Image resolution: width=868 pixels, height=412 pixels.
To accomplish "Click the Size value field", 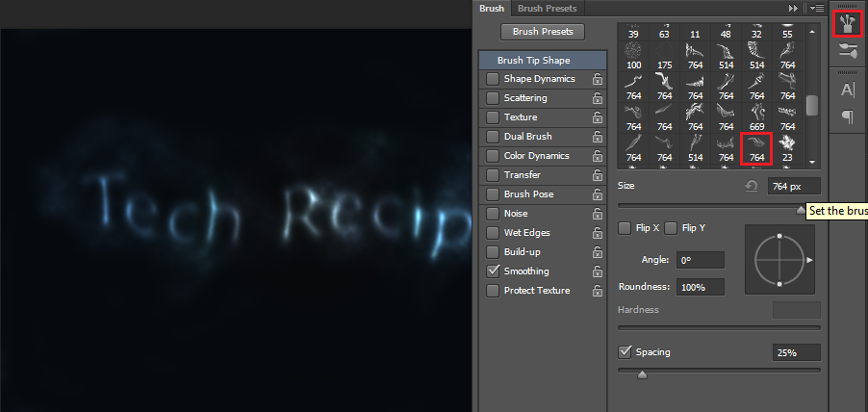I will [x=794, y=187].
